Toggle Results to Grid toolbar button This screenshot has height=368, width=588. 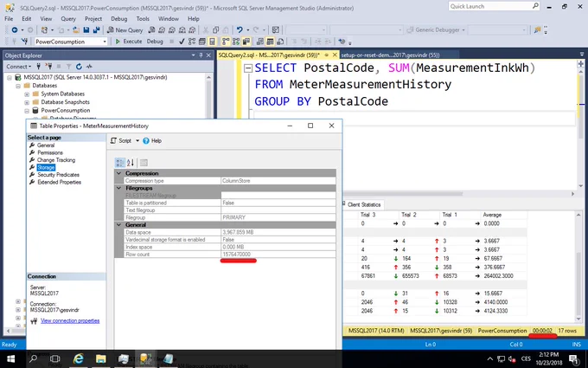pyautogui.click(x=270, y=42)
